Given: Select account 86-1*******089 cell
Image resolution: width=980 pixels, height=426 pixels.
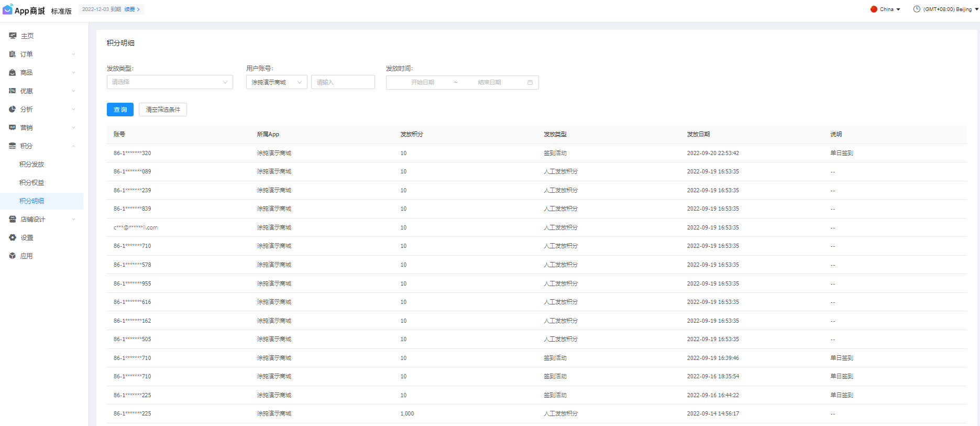Looking at the screenshot, I should coord(133,171).
